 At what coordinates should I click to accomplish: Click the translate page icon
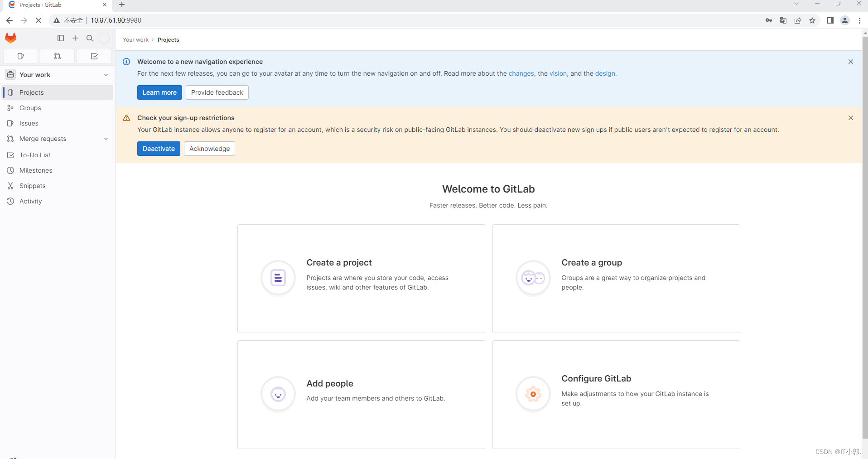[x=783, y=20]
